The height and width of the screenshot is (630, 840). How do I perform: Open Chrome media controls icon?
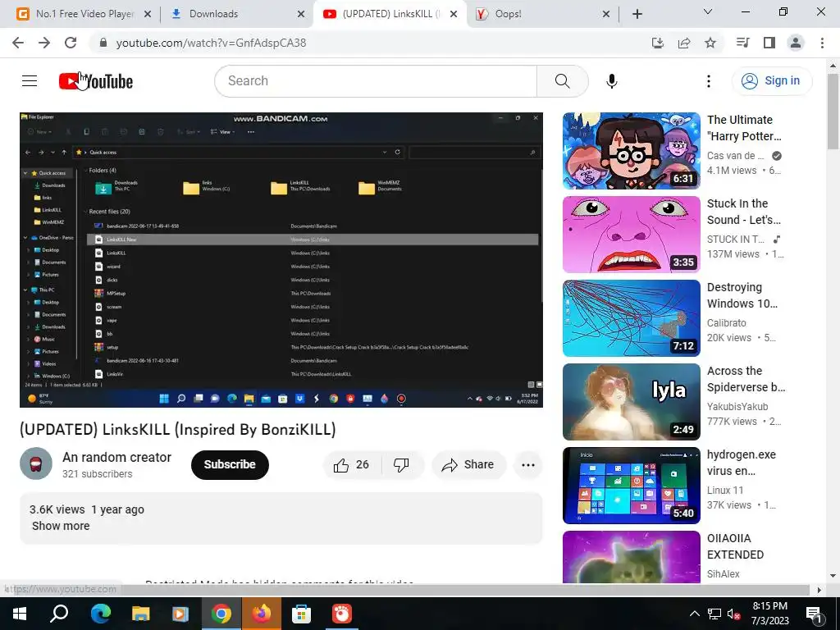[x=742, y=43]
